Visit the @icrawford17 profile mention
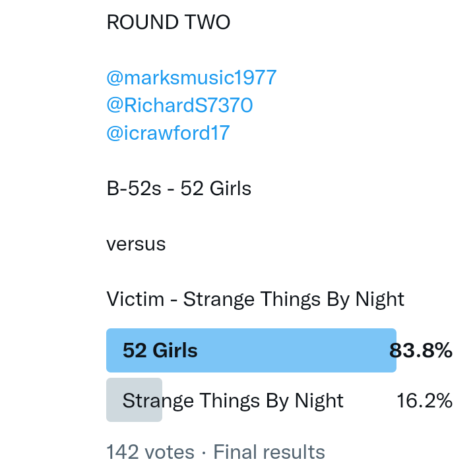This screenshot has height=476, width=475. (168, 133)
